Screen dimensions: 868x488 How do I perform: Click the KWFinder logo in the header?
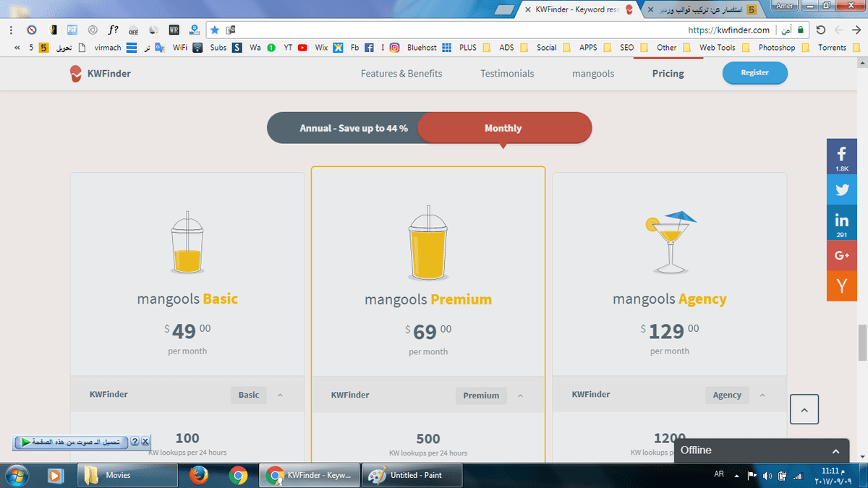[x=101, y=73]
